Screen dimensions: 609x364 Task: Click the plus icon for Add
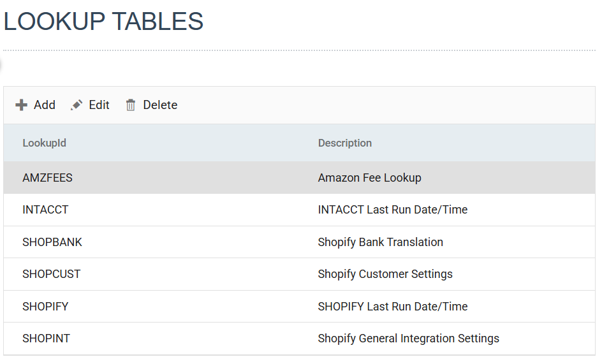click(21, 105)
